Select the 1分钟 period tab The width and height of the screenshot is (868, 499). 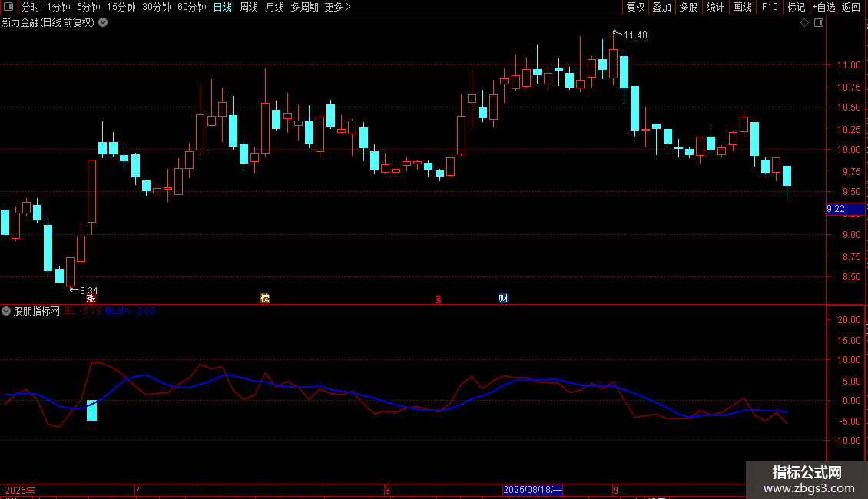[58, 7]
